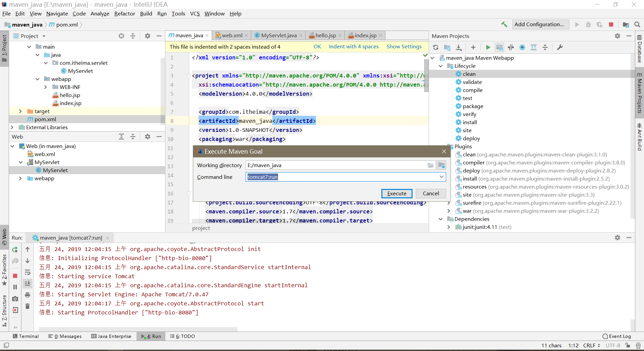Viewport: 644px width, 351px height.
Task: Download sources and documentation icon
Action: click(459, 47)
